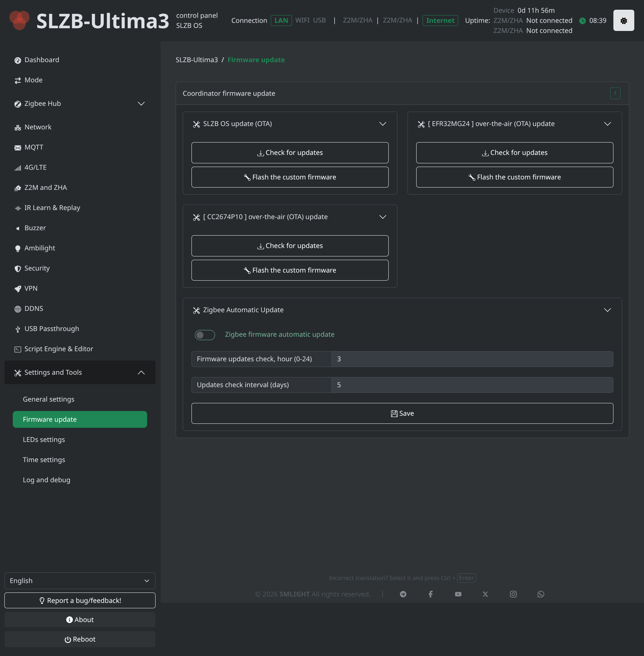Collapse the Zigbee Automatic Update panel
This screenshot has height=656, width=644.
tap(607, 310)
